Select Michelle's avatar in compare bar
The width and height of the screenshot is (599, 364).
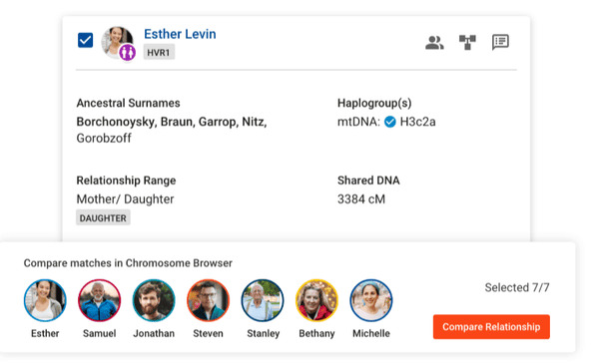(371, 300)
